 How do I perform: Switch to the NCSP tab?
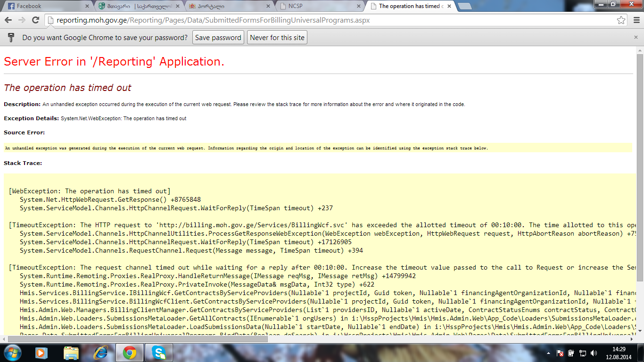[x=316, y=6]
